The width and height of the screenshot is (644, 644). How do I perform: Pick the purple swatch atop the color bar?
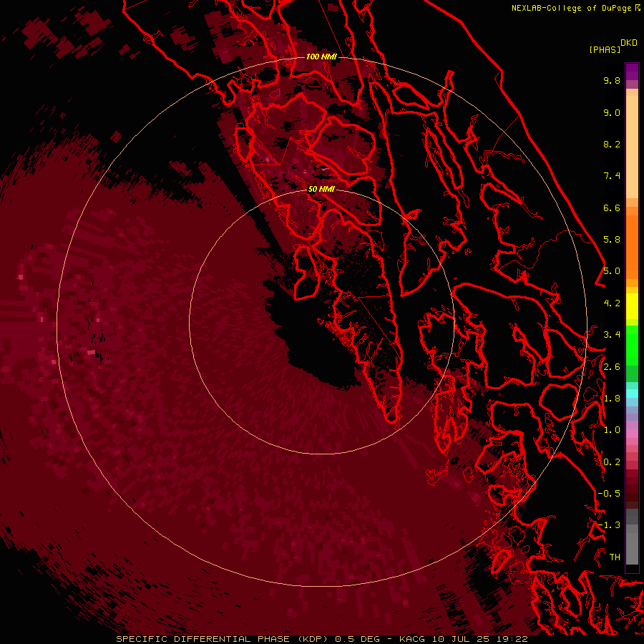pyautogui.click(x=632, y=72)
